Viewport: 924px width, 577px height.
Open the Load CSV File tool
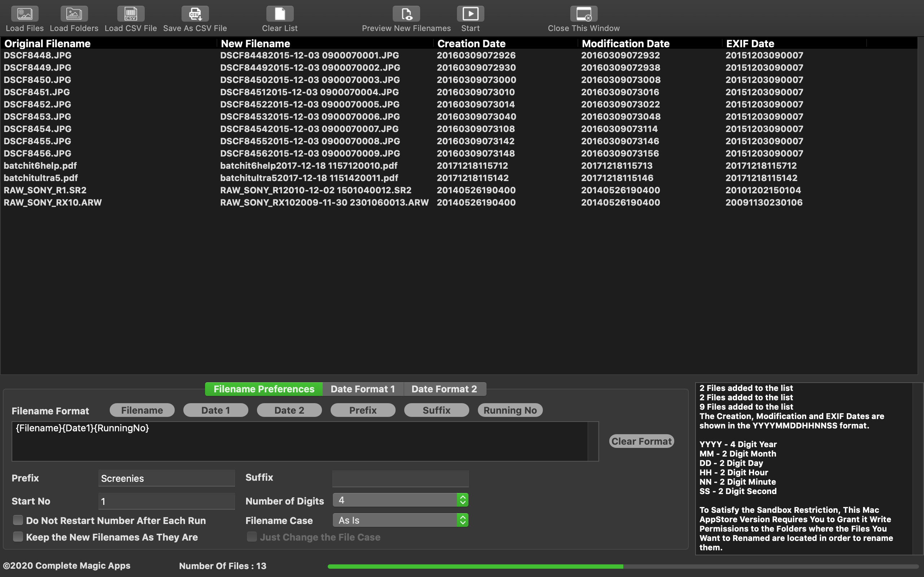click(131, 13)
